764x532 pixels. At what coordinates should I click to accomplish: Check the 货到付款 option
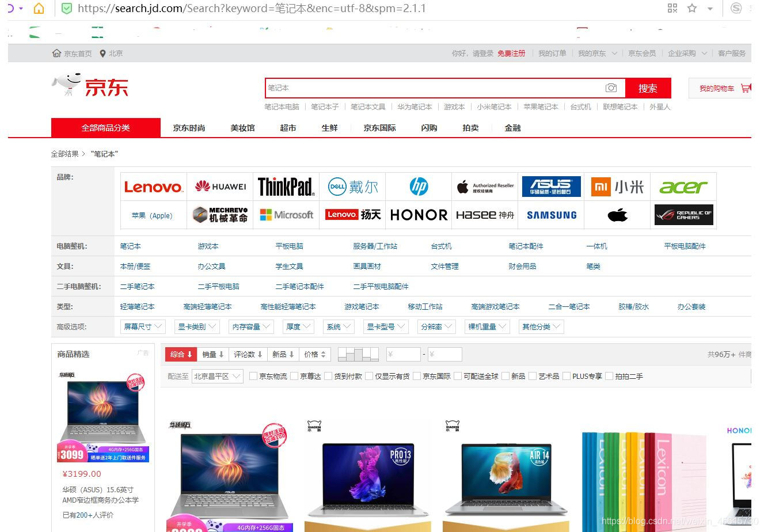pos(328,377)
